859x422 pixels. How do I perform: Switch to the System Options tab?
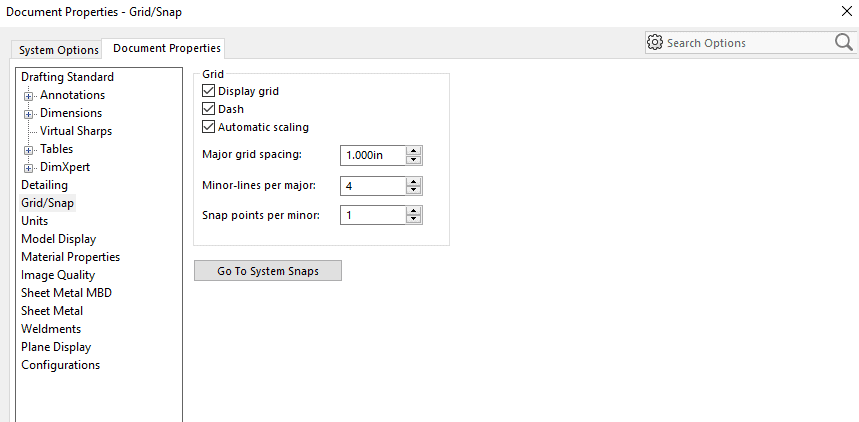pos(59,50)
